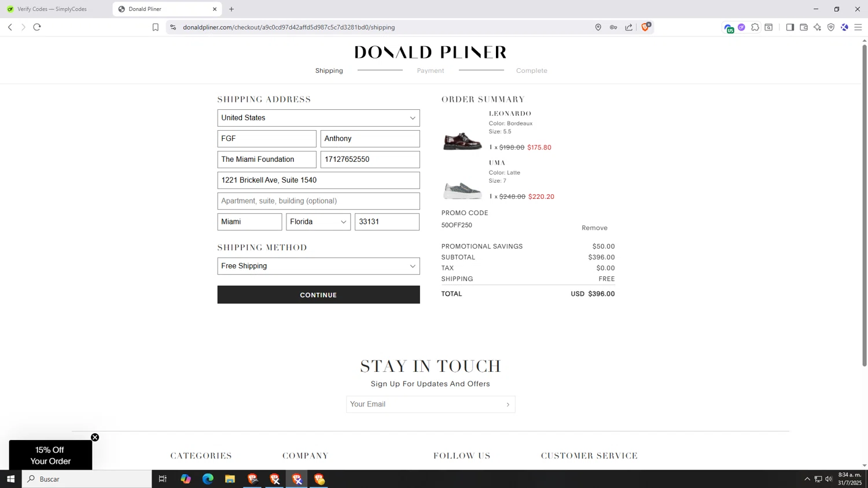Open Leo AI sparkle icon
Screen dimensions: 868x488
coord(817,27)
